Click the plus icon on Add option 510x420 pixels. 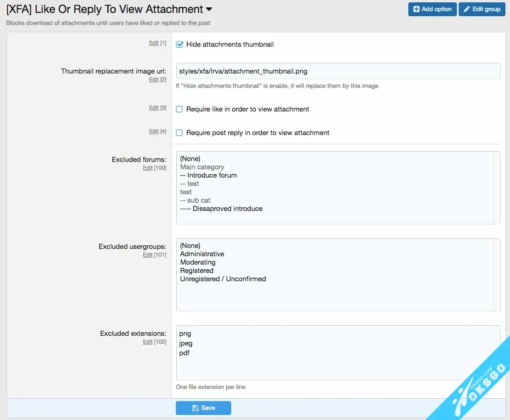(x=416, y=9)
